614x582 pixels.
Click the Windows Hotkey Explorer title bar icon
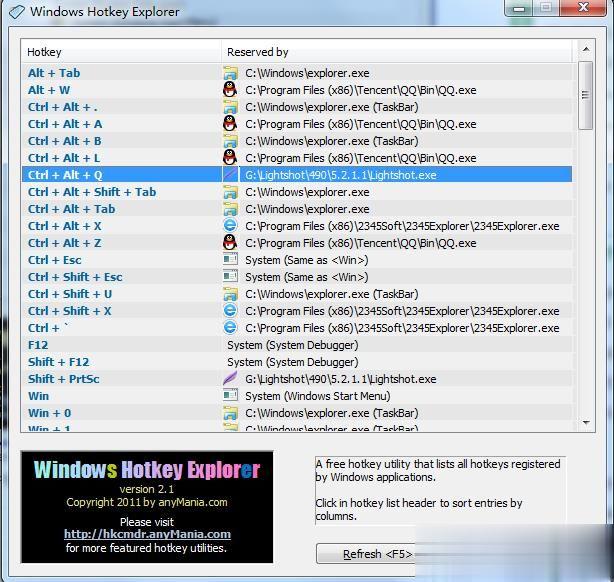pyautogui.click(x=17, y=12)
